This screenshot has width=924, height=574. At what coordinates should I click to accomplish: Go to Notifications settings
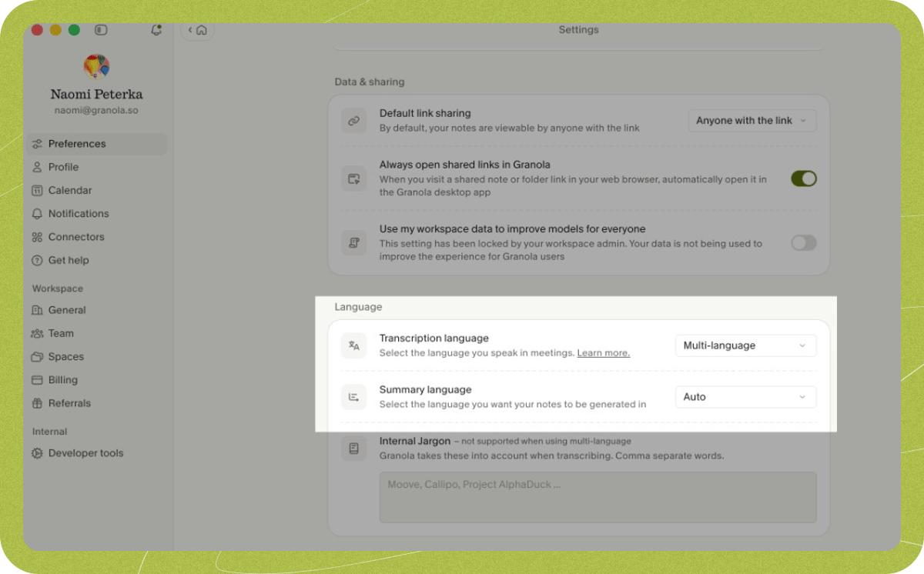[x=97, y=214]
